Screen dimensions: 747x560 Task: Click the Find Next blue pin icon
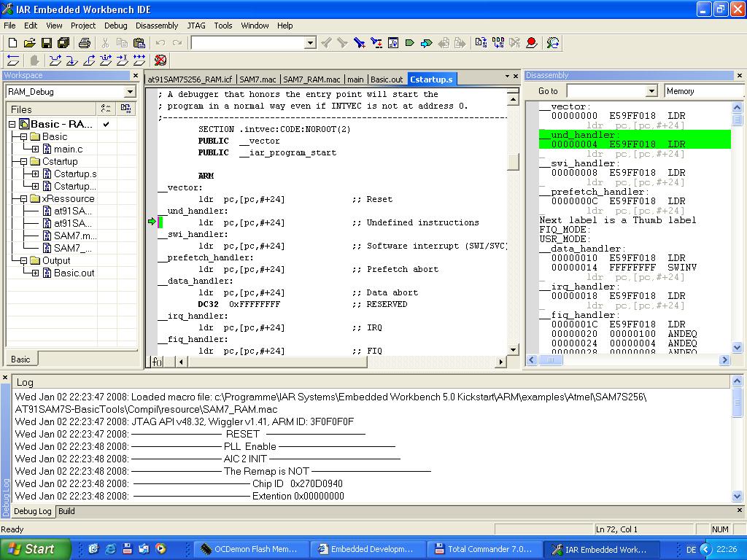pos(359,43)
